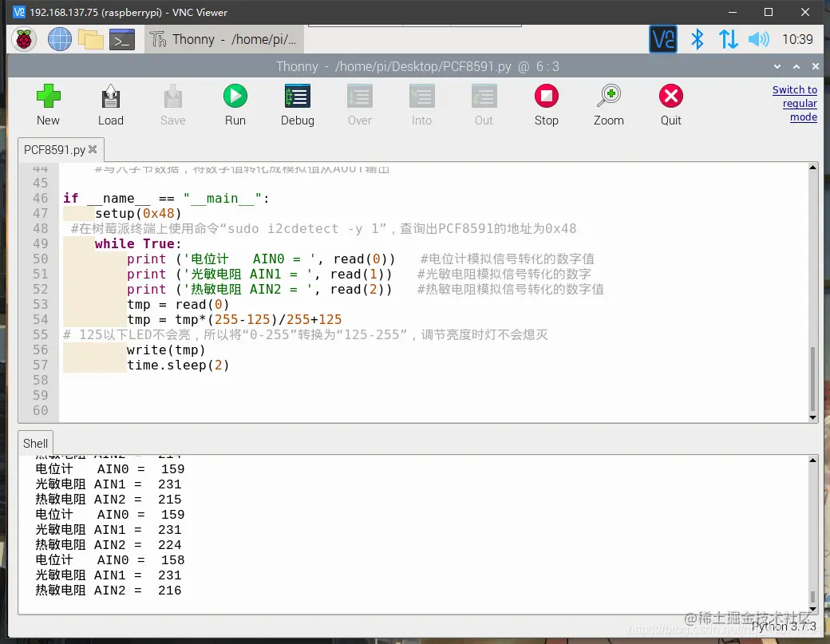Click line number 60 in gutter
Viewport: 830px width, 644px height.
point(40,410)
